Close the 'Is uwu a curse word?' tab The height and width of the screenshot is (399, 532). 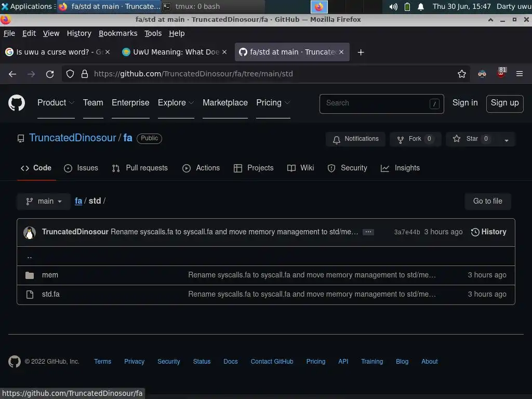[108, 52]
